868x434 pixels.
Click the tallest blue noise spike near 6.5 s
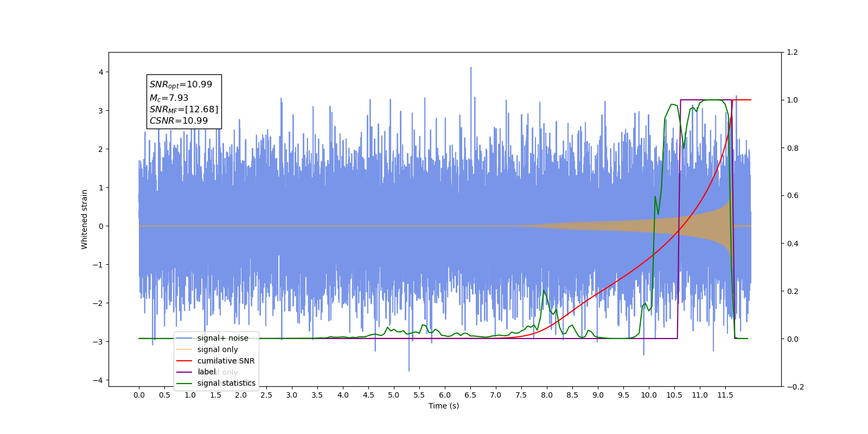point(471,69)
